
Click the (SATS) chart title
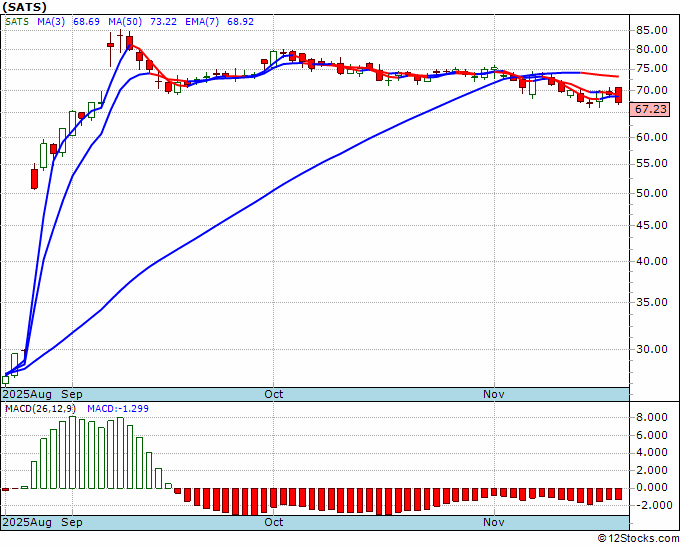24,7
